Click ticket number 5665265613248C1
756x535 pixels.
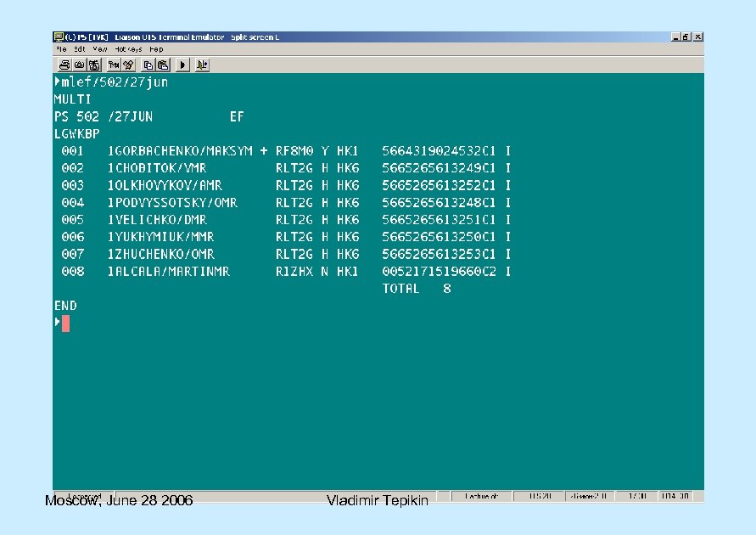[x=439, y=203]
